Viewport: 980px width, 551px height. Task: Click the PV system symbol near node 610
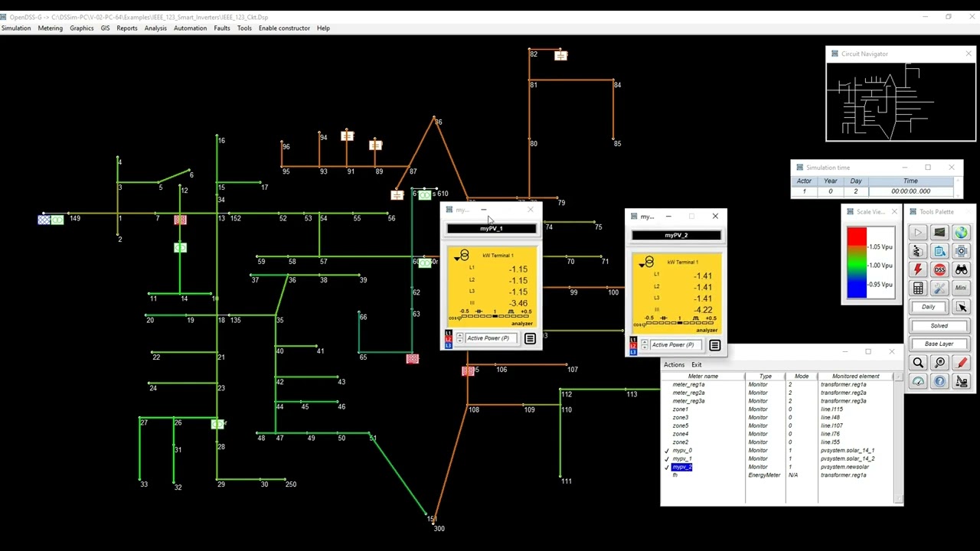[x=425, y=194]
